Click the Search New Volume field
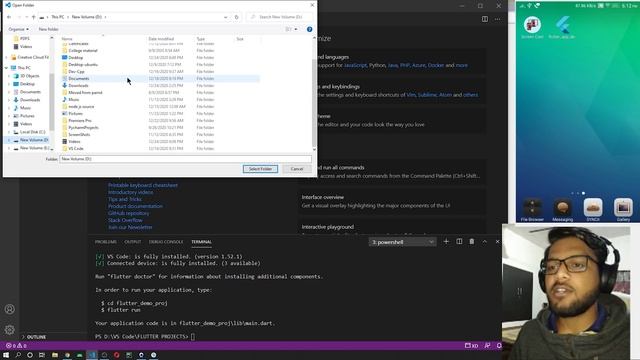The image size is (640, 360). click(x=280, y=17)
